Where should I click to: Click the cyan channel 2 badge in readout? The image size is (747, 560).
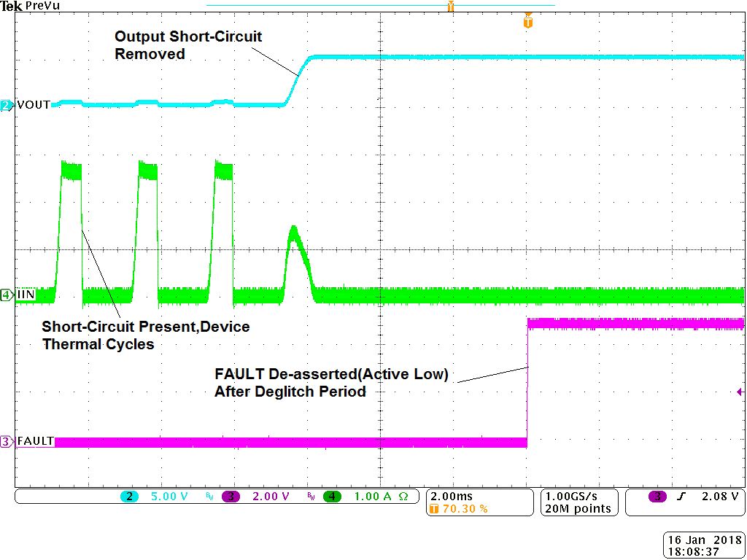pos(129,497)
